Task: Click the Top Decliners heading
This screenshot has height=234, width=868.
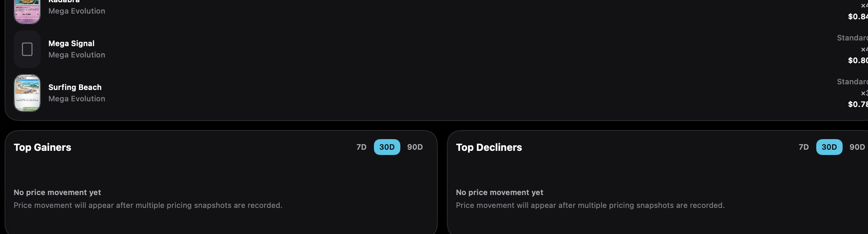Action: point(489,147)
